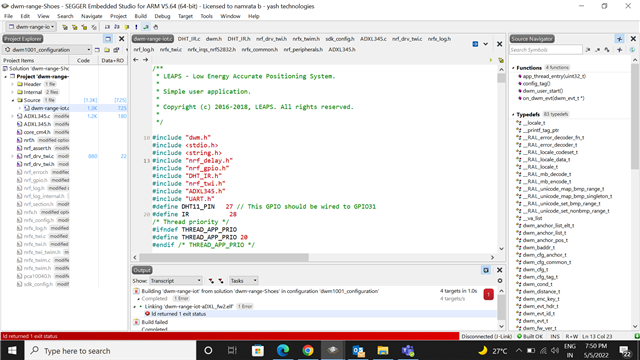Click the back arrow in editor navigation
640x360 pixels.
coord(136,60)
